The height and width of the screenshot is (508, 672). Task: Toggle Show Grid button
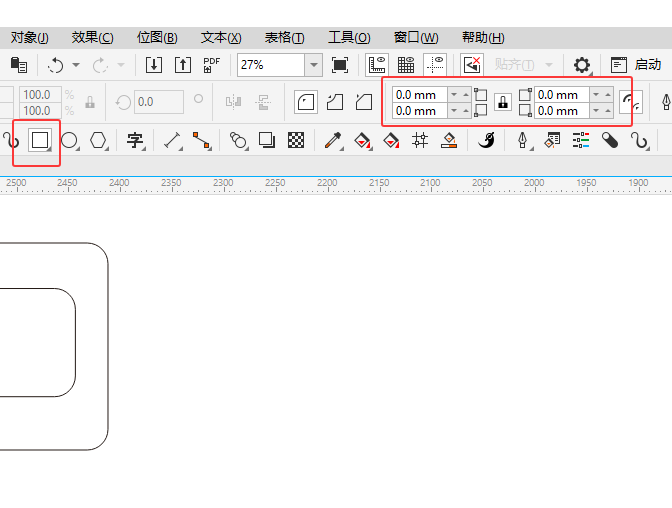405,65
